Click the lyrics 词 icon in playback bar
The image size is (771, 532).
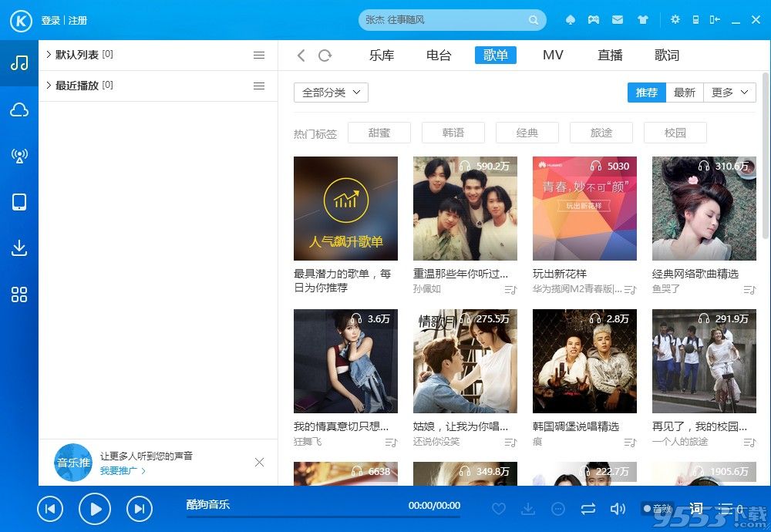pos(695,508)
